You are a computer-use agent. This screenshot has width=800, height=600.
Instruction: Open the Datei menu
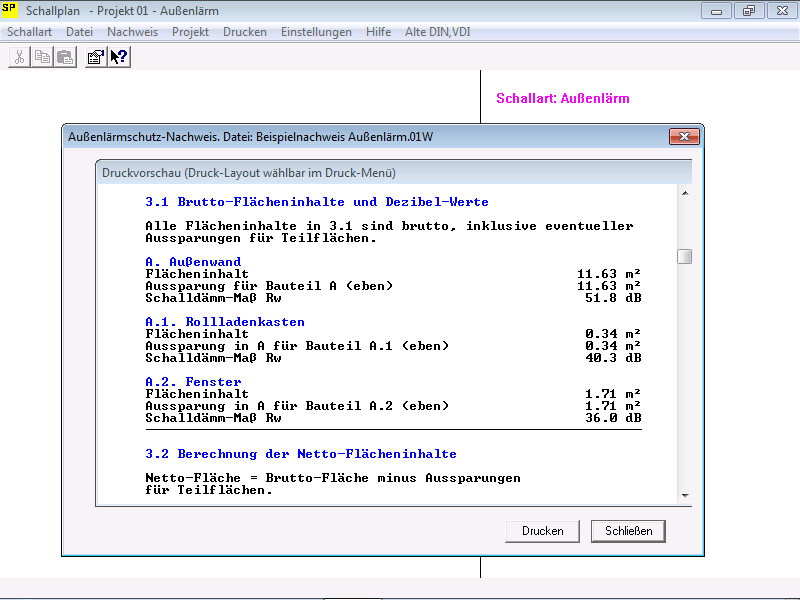coord(80,32)
